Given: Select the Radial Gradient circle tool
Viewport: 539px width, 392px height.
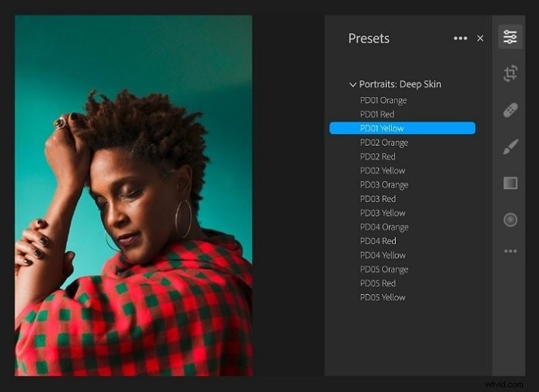Looking at the screenshot, I should coord(510,219).
